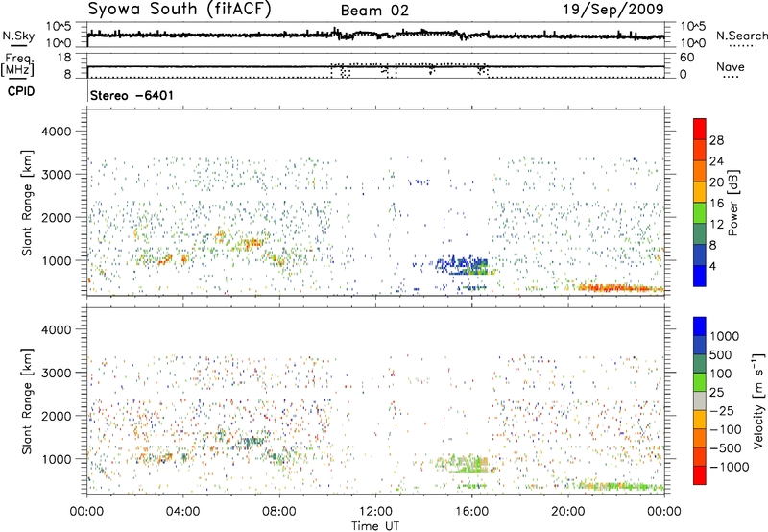The image size is (768, 532).
Task: Click the '4' power colorbar value
Action: click(x=712, y=266)
